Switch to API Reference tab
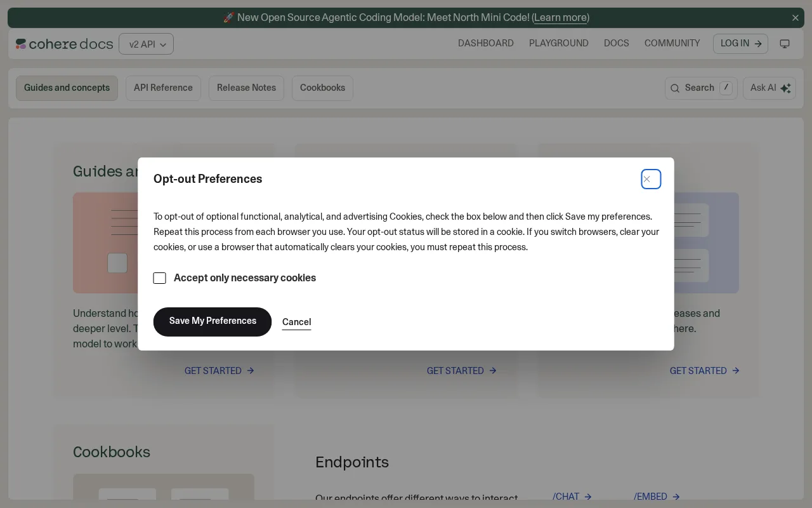This screenshot has width=812, height=508. [163, 88]
